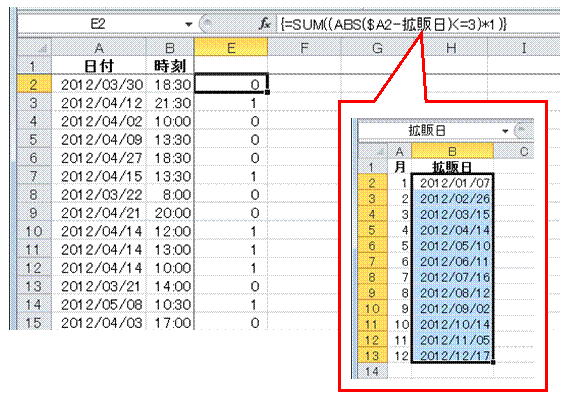Select row 7 header in main sheet
Screen dimensions: 567x409
point(34,176)
